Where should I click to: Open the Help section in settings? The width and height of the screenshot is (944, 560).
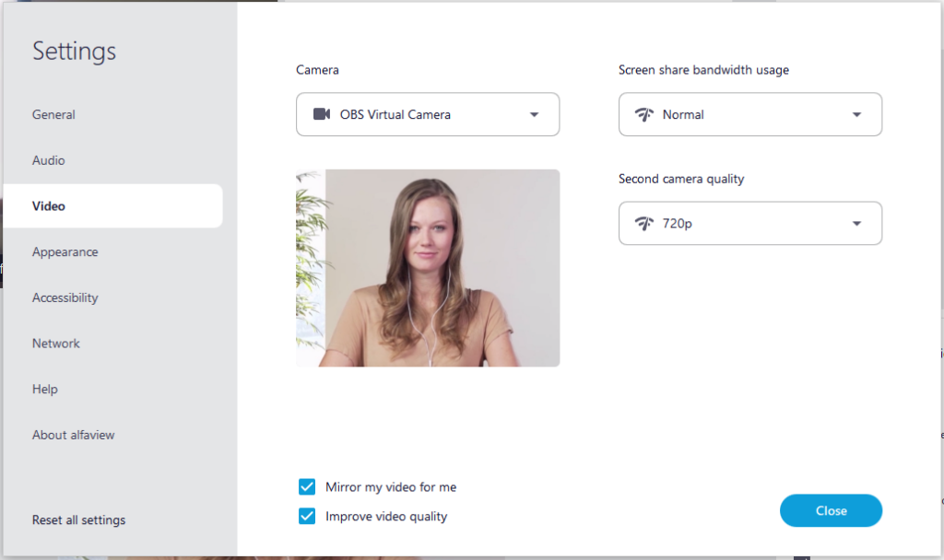[x=44, y=389]
